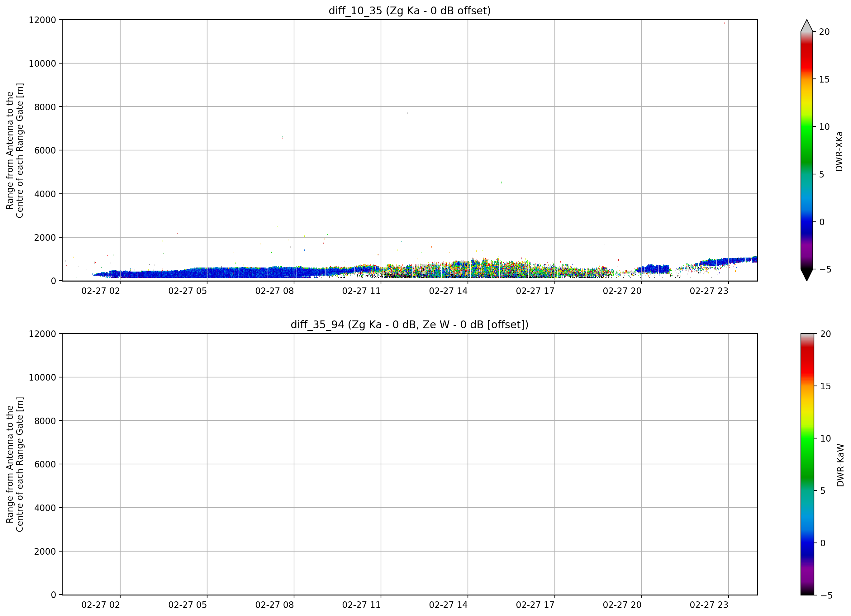Image resolution: width=851 pixels, height=616 pixels.
Task: Click the "02-27 08" x-tick of the bottom plot
Action: [275, 605]
